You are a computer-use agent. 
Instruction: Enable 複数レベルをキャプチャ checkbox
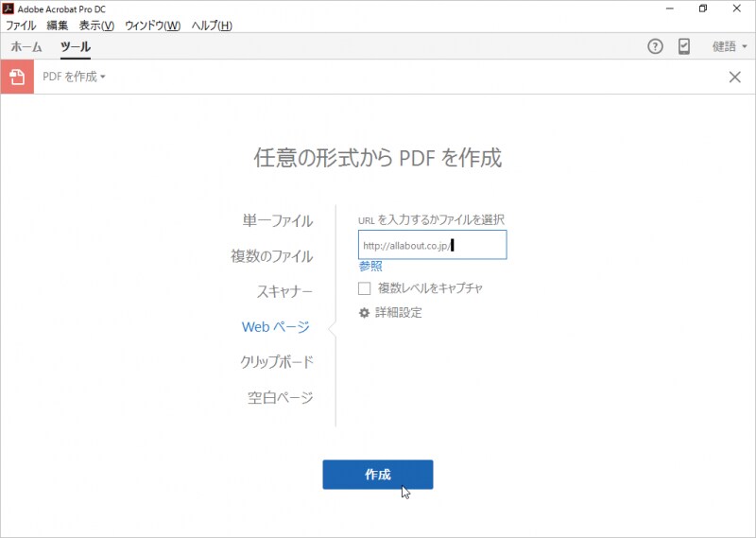click(x=365, y=288)
